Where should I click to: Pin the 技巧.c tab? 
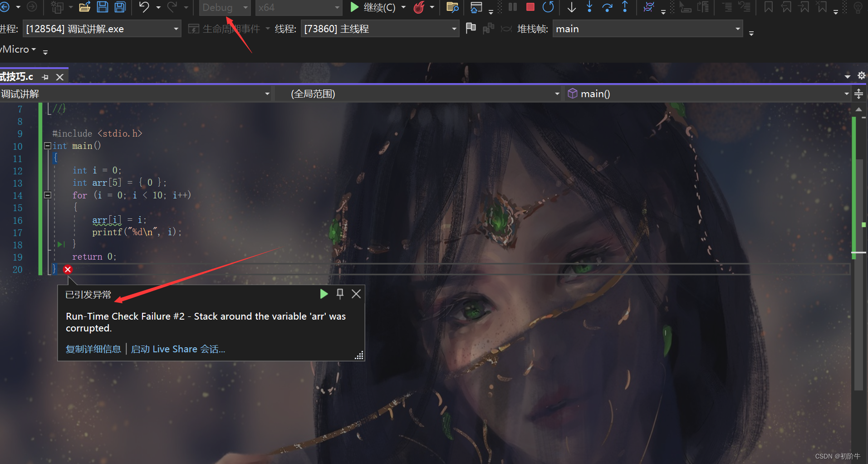tap(45, 77)
